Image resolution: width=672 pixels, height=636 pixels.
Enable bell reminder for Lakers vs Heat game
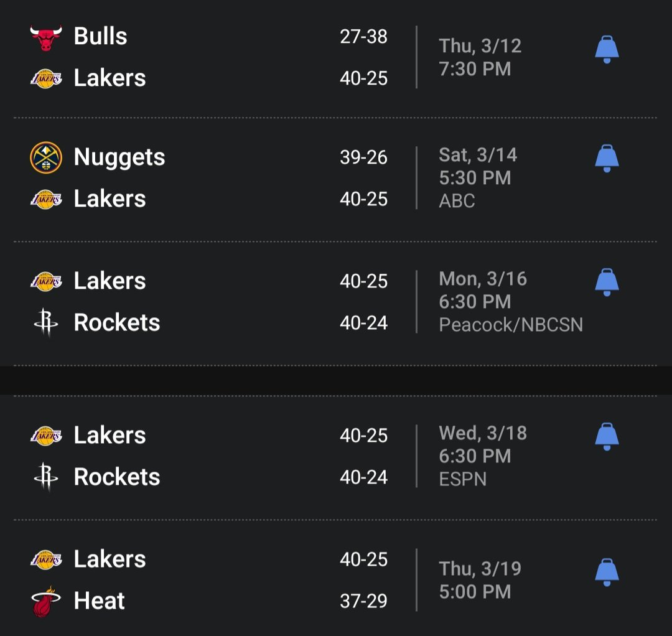coord(607,573)
